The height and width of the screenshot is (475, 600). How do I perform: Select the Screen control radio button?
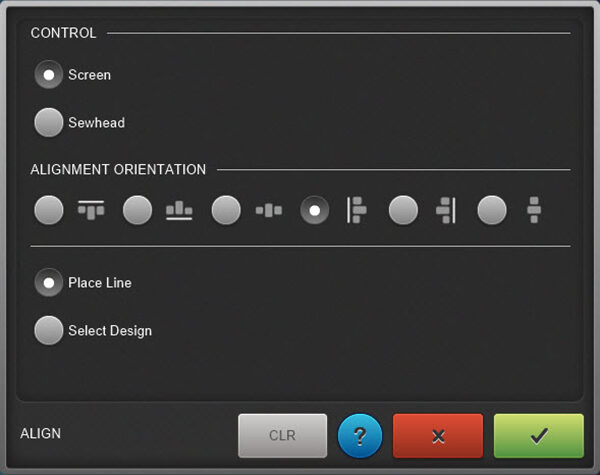49,75
